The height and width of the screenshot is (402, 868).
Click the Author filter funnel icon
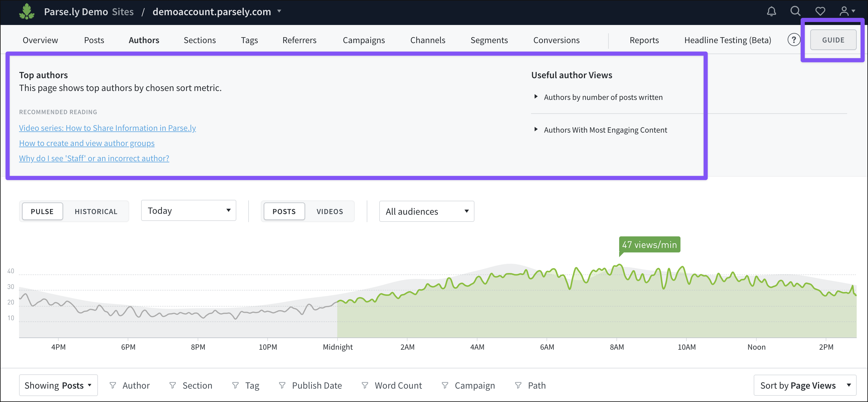point(113,385)
